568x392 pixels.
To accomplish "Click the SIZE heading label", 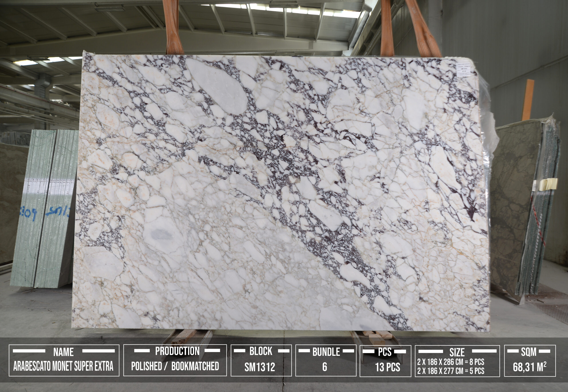I will (x=457, y=353).
